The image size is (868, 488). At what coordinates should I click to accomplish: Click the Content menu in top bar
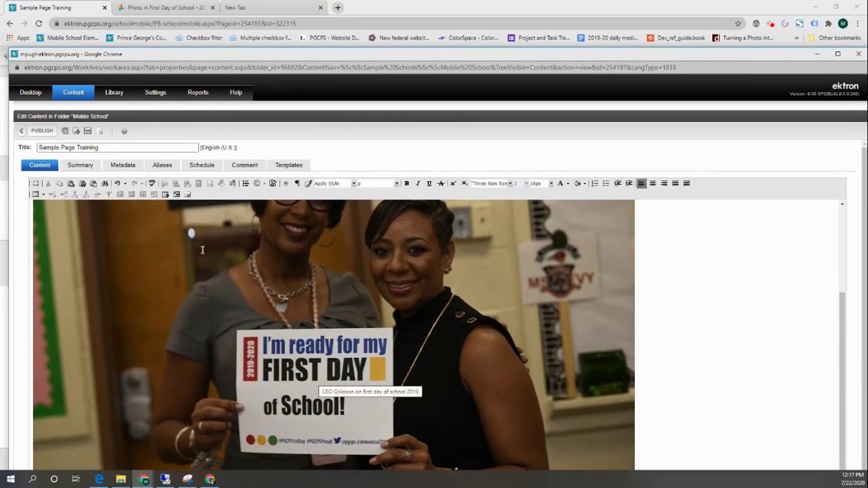coord(73,92)
